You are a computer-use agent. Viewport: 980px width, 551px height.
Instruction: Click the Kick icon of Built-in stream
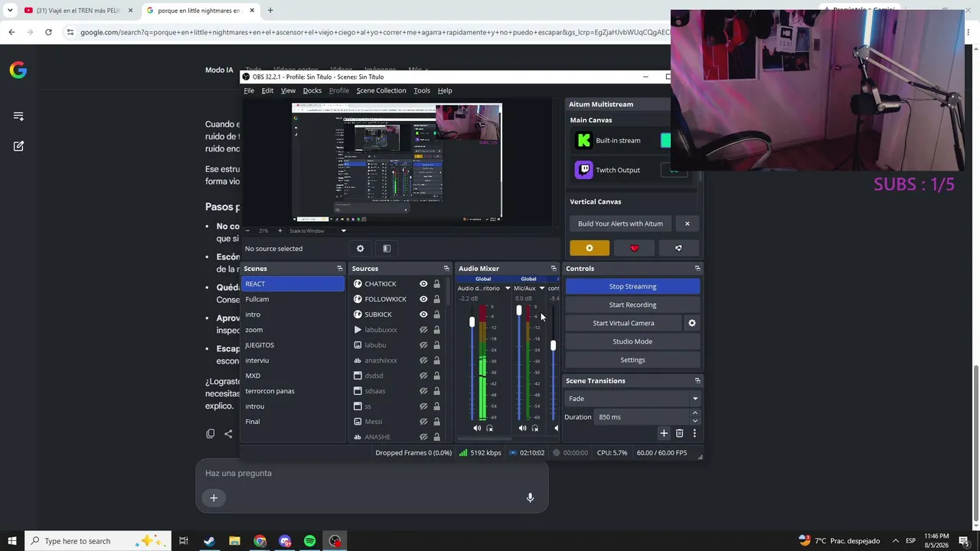[x=583, y=141]
